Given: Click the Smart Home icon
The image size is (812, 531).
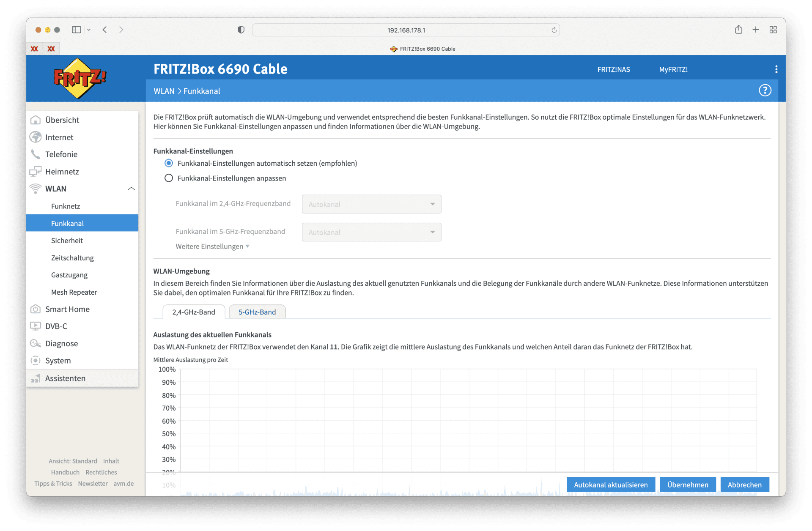Looking at the screenshot, I should (36, 309).
